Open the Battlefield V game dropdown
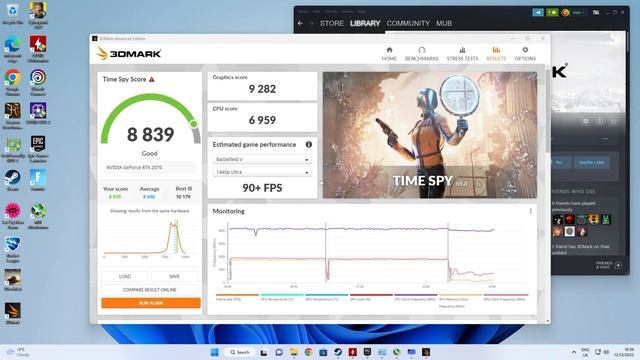 pyautogui.click(x=262, y=160)
